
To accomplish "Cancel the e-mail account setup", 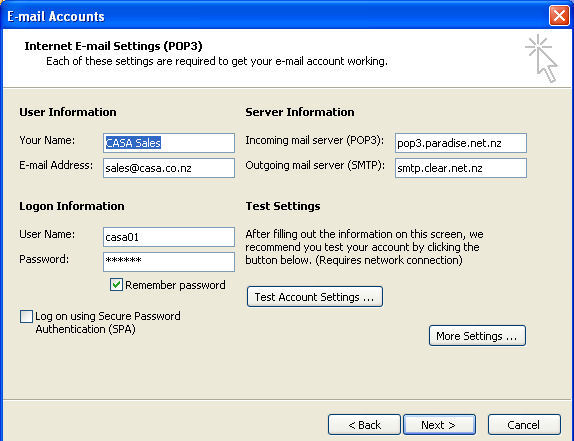I will (x=524, y=425).
